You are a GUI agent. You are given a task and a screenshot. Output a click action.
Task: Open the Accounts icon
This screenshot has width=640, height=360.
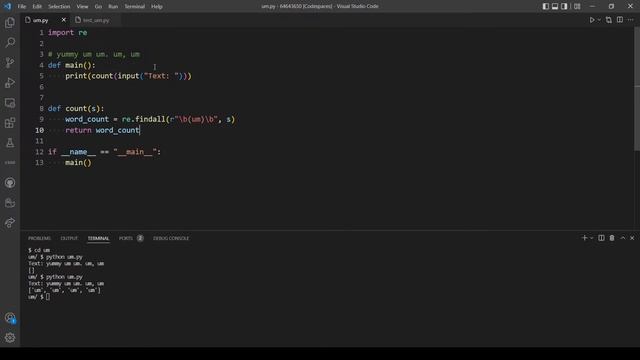tap(10, 318)
